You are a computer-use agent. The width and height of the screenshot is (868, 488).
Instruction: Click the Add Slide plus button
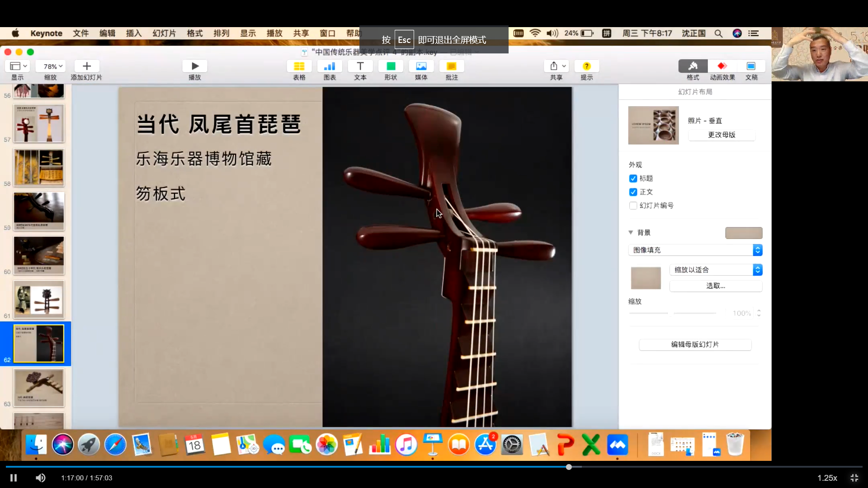87,66
